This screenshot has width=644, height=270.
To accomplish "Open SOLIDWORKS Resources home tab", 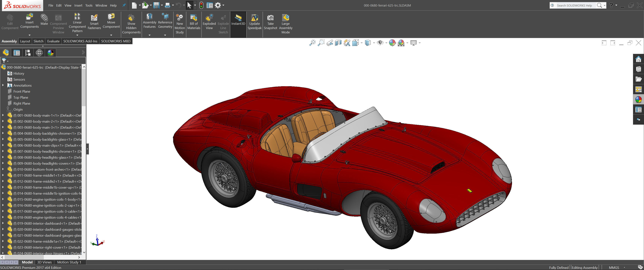I will pos(638,59).
